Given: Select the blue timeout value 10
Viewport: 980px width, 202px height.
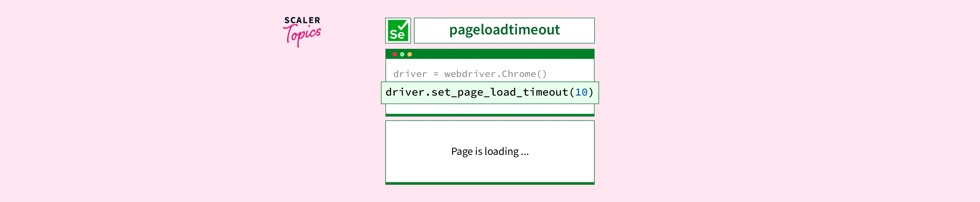Looking at the screenshot, I should (581, 92).
